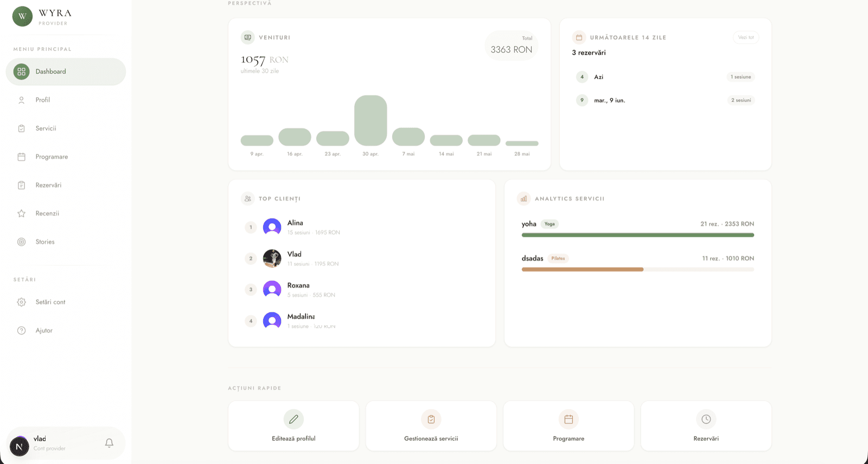Open client Alina's entry
The height and width of the screenshot is (464, 868).
(x=362, y=227)
